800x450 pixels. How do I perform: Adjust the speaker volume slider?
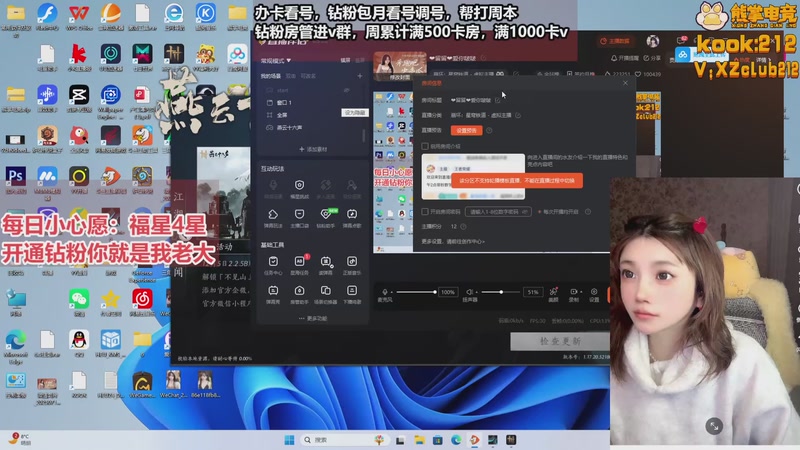coord(501,292)
